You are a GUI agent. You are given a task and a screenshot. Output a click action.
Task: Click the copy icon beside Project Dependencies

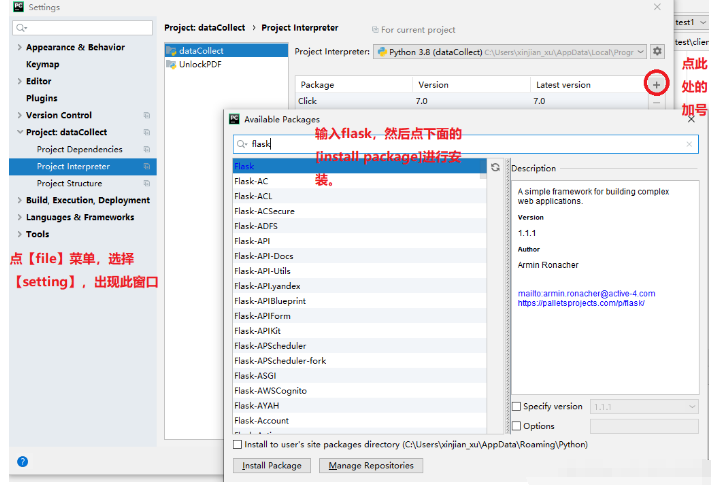[147, 149]
